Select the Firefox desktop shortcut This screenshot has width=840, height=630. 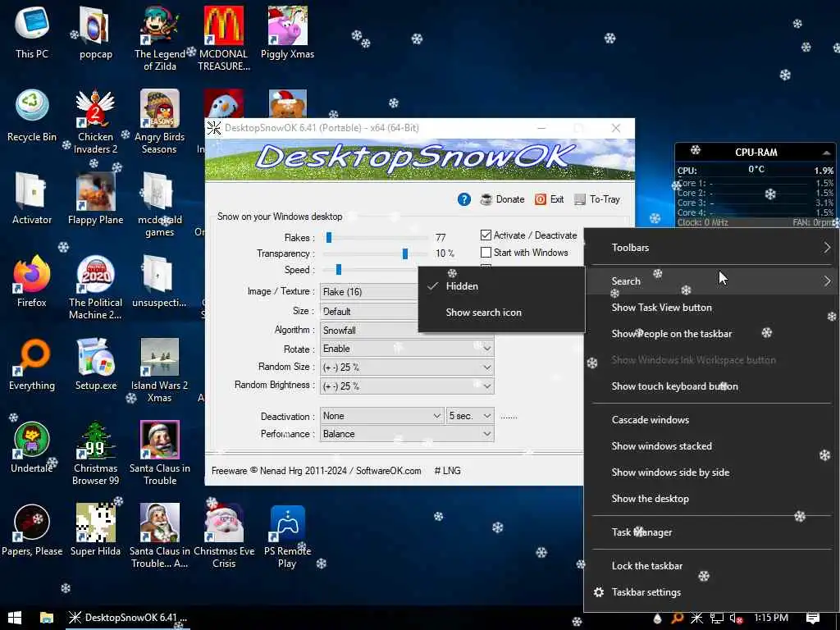[x=32, y=282]
